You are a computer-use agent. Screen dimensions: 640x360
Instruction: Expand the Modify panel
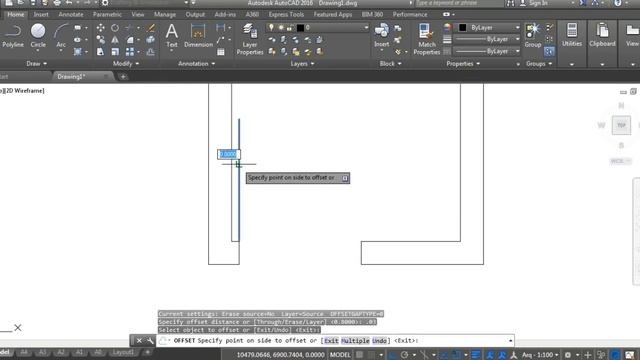pyautogui.click(x=126, y=64)
